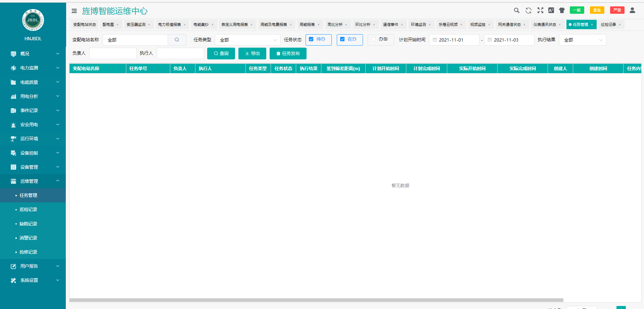
Task: Uncheck the 在办 task status checkbox
Action: click(x=342, y=39)
